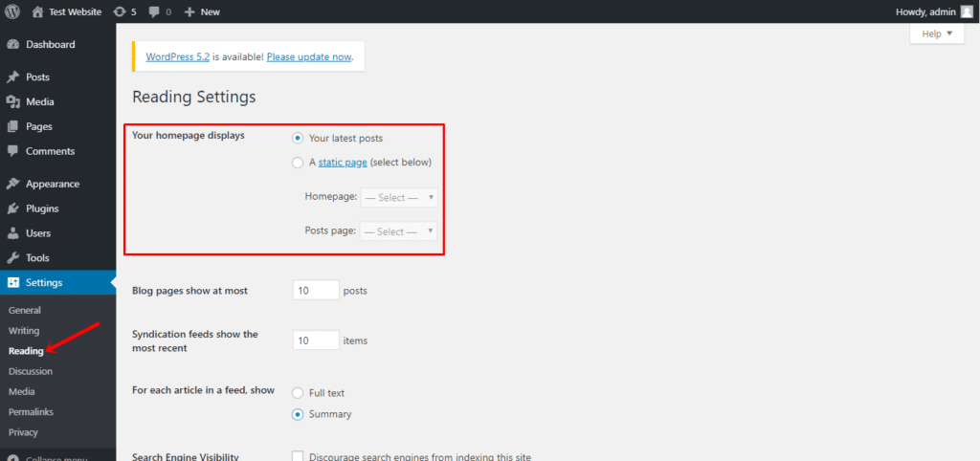The width and height of the screenshot is (980, 461).
Task: Go to Media settings submenu
Action: coord(22,392)
